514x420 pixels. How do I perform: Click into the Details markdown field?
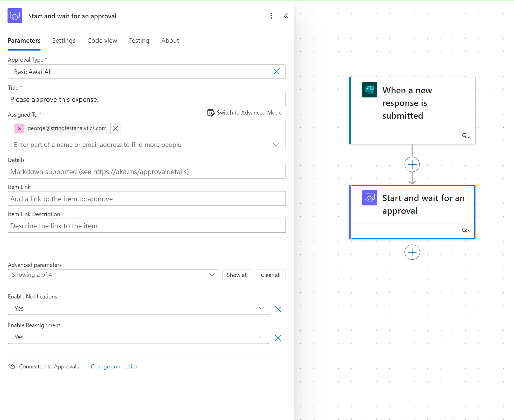[x=147, y=172]
